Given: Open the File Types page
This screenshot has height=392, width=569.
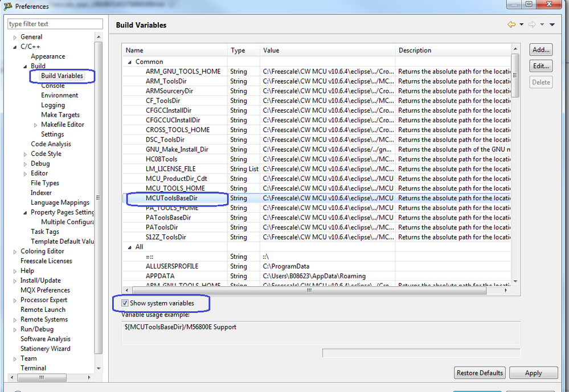Looking at the screenshot, I should coord(44,183).
